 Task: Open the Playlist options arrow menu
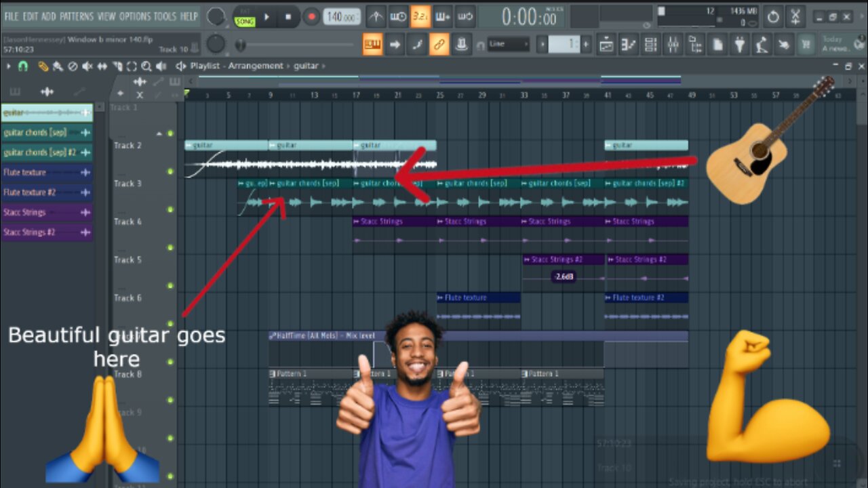point(9,66)
